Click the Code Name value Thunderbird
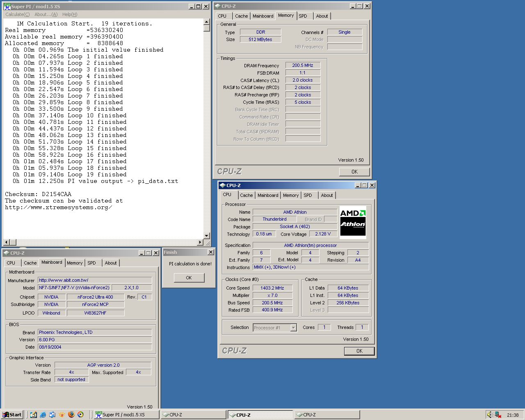This screenshot has height=420, width=525. pos(275,219)
